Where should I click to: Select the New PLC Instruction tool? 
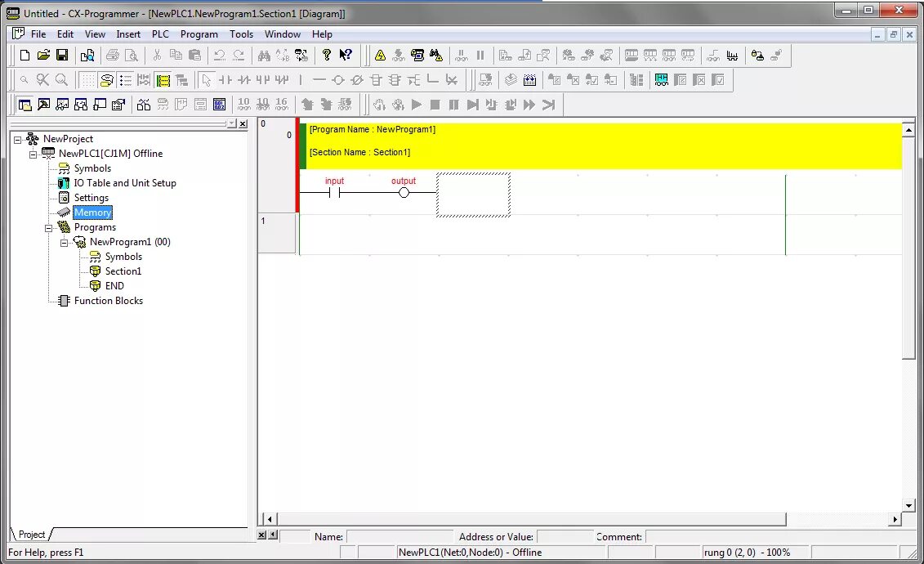376,80
